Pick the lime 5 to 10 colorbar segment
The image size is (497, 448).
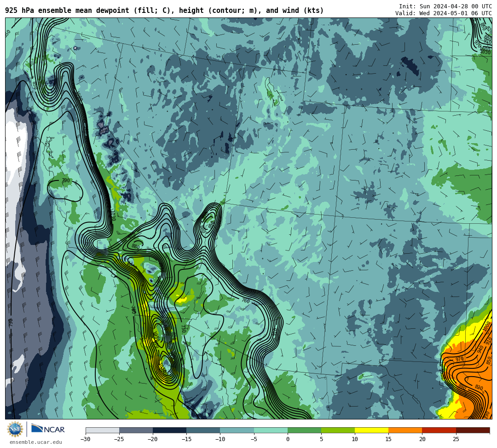338,430
